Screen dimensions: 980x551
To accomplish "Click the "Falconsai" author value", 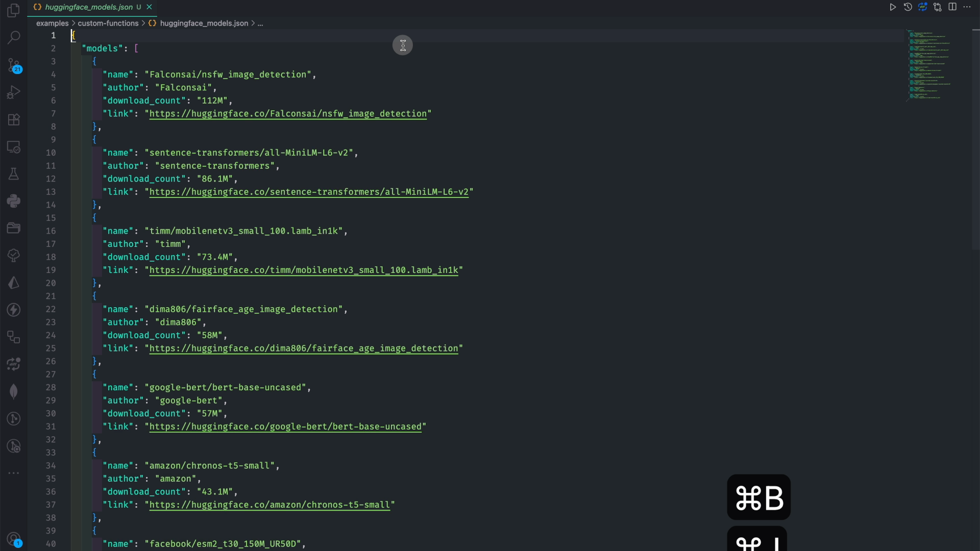I will pos(183,88).
